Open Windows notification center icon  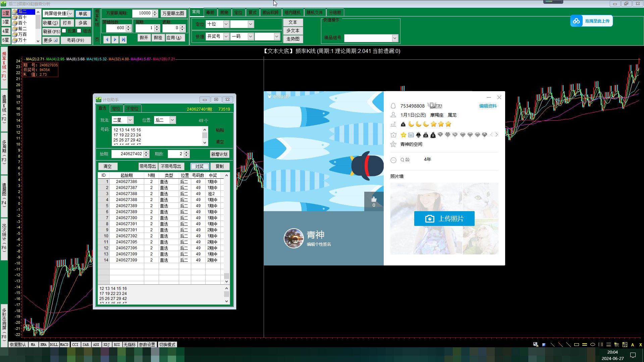pyautogui.click(x=633, y=355)
